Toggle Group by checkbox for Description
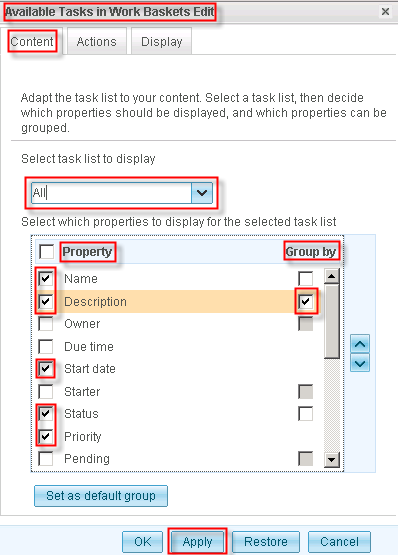 pyautogui.click(x=306, y=301)
